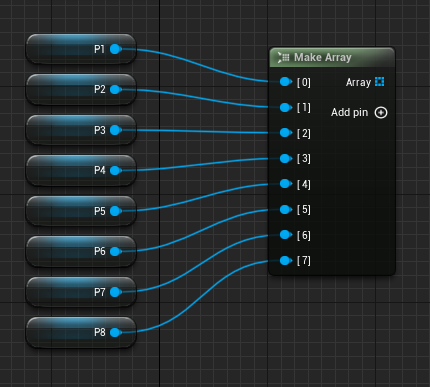Click the [1] input pin on Make Array
The image size is (430, 387).
(x=286, y=107)
